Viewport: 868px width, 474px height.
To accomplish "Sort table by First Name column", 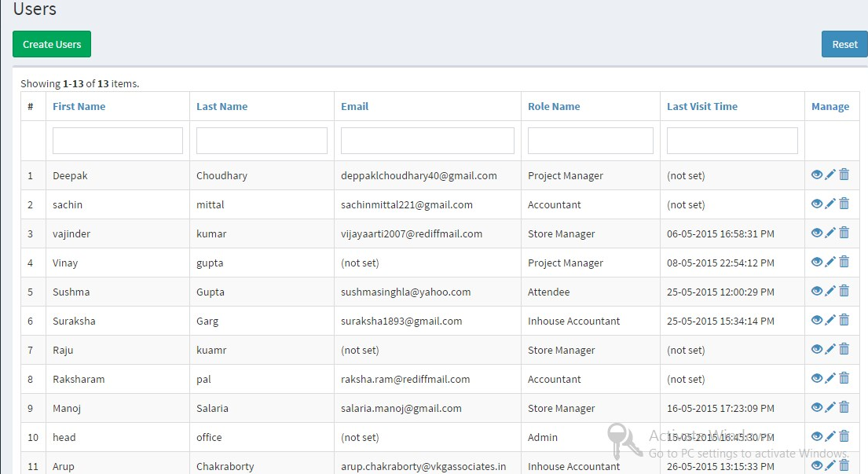I will pyautogui.click(x=79, y=107).
